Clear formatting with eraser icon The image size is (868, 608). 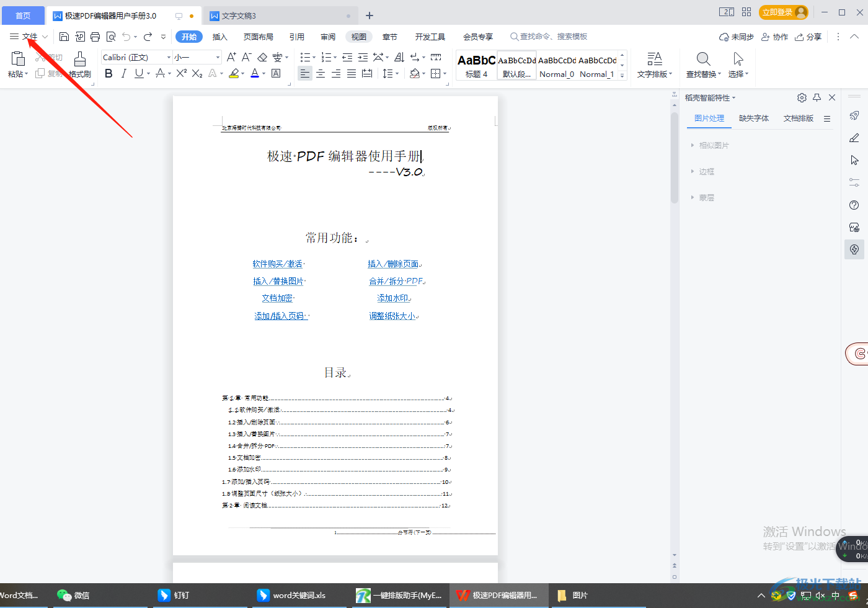tap(262, 57)
